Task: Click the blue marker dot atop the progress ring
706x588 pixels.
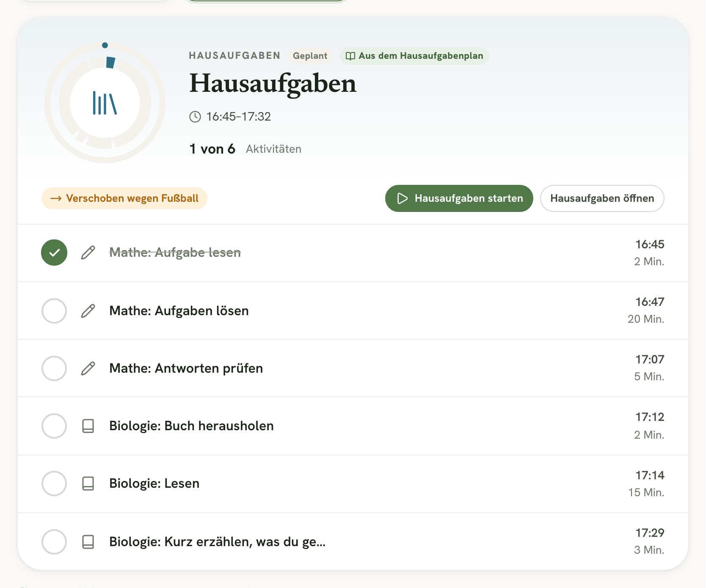Action: coord(105,45)
